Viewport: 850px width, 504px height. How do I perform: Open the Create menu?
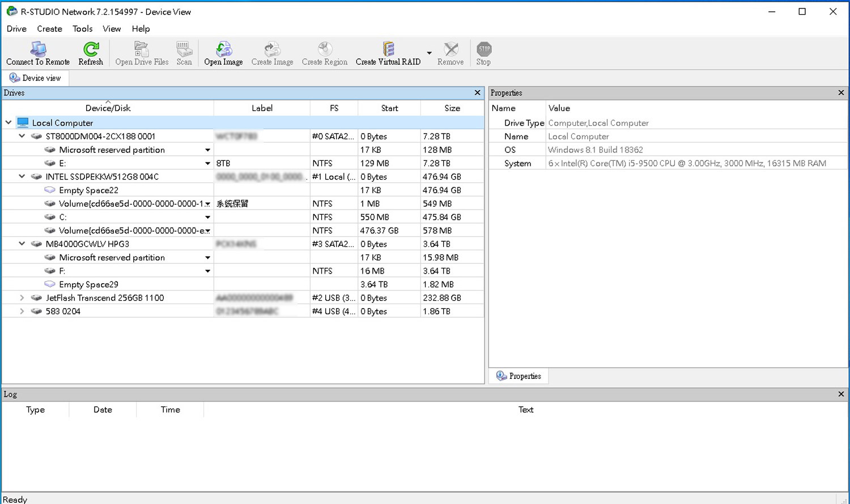pos(49,28)
